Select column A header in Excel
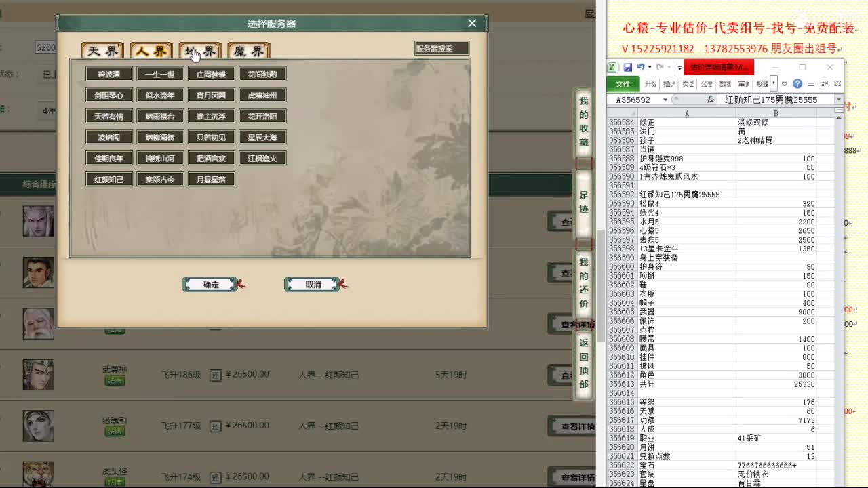The width and height of the screenshot is (868, 488). (x=687, y=113)
